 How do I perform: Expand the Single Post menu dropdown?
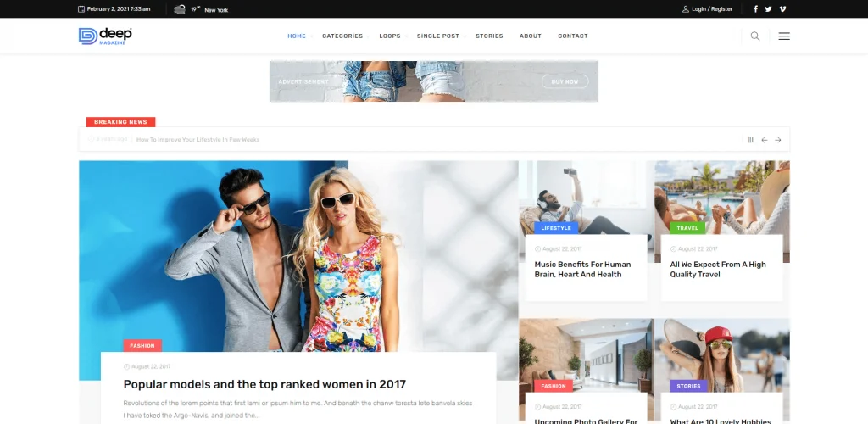(438, 36)
